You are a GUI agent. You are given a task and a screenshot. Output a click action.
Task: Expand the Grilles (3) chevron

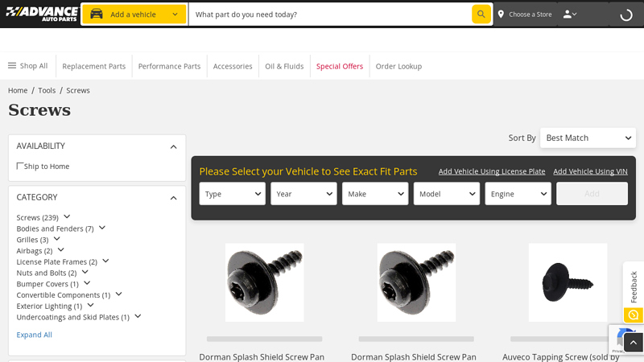57,239
